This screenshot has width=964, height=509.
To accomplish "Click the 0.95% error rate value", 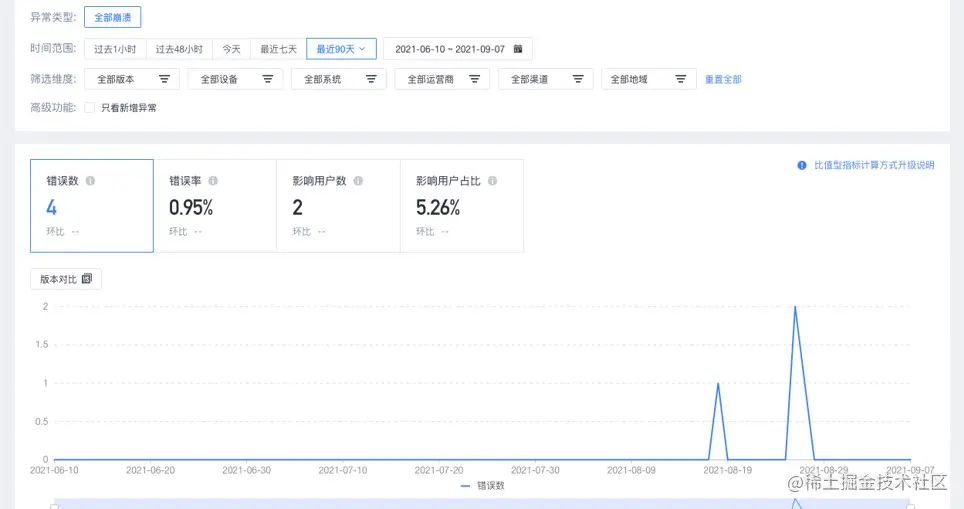I will click(x=191, y=208).
